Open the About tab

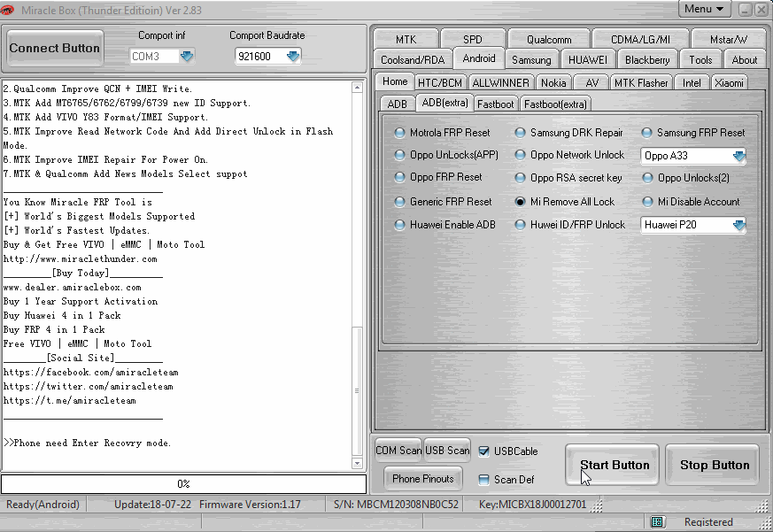click(744, 59)
